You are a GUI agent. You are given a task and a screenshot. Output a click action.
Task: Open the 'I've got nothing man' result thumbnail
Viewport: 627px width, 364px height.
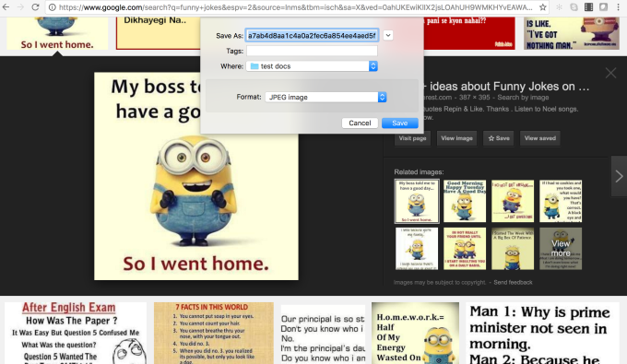pos(572,33)
